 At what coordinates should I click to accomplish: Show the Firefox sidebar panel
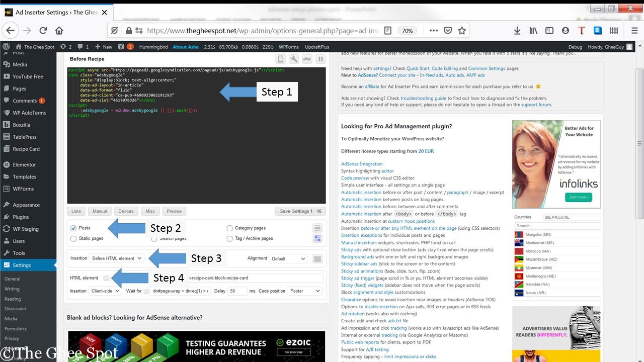point(549,31)
